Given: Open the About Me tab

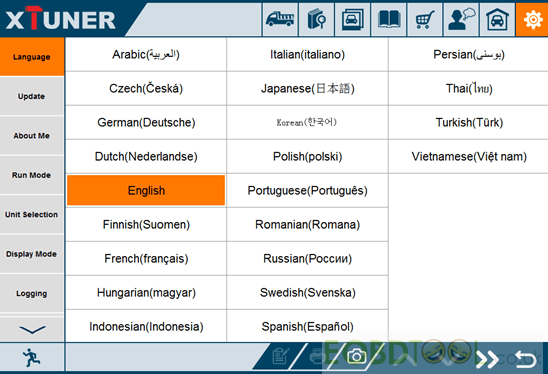Looking at the screenshot, I should click(32, 136).
